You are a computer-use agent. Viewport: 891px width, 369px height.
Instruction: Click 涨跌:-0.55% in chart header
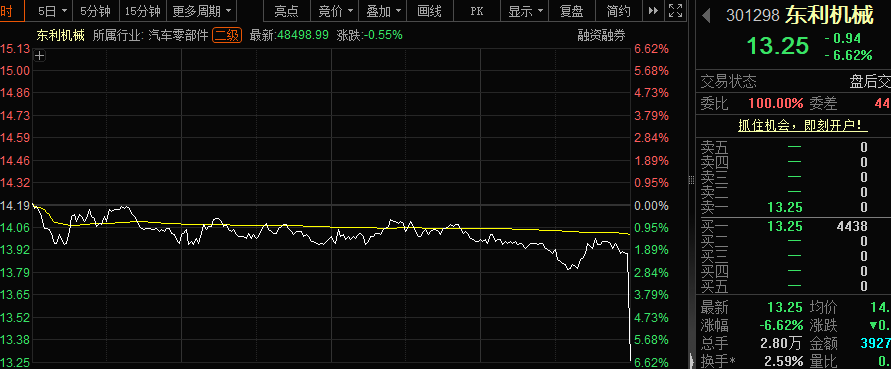coord(369,35)
